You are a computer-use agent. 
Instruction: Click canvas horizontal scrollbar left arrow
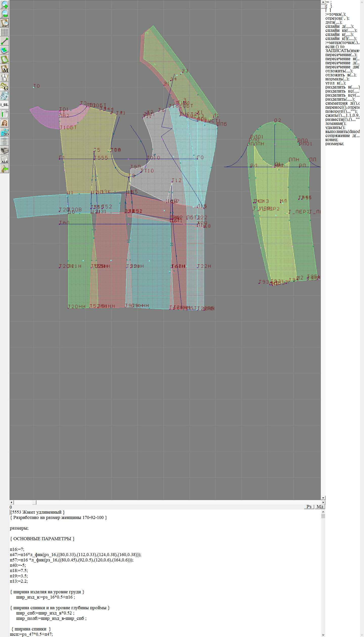pos(11,502)
